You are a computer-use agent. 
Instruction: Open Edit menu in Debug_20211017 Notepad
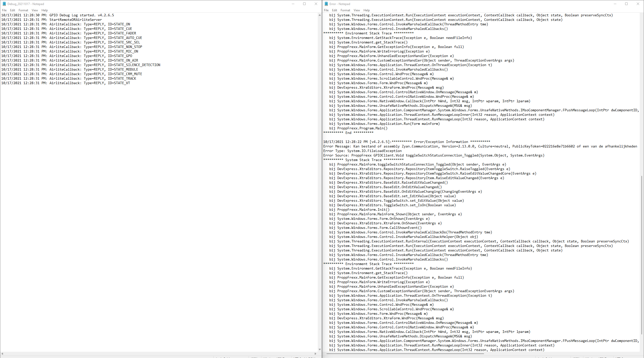pos(13,10)
